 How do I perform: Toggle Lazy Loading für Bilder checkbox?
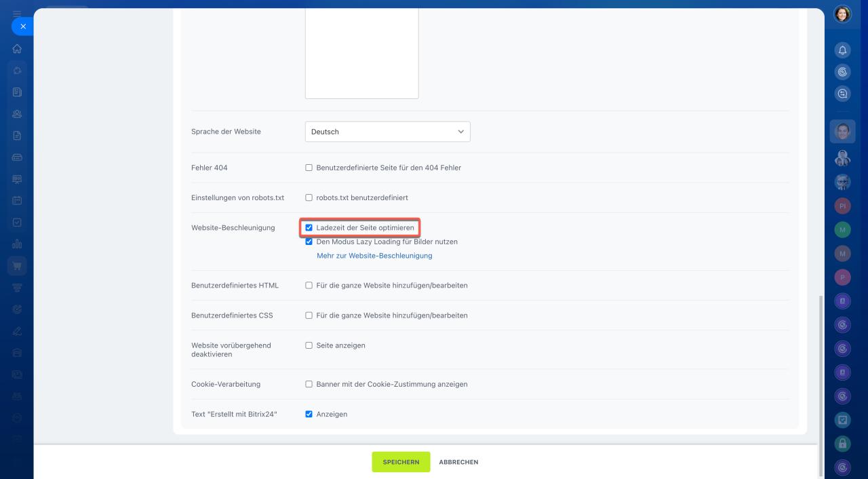tap(309, 242)
